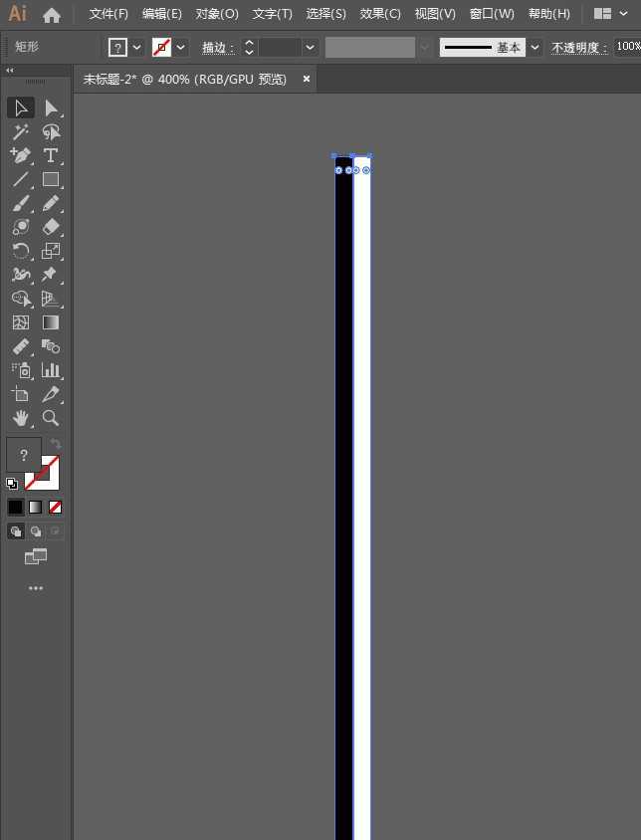Image resolution: width=641 pixels, height=840 pixels.
Task: Select the Slice tool
Action: tap(51, 394)
